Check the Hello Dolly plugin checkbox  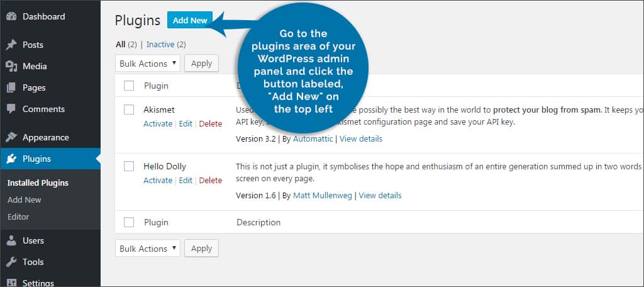(129, 166)
